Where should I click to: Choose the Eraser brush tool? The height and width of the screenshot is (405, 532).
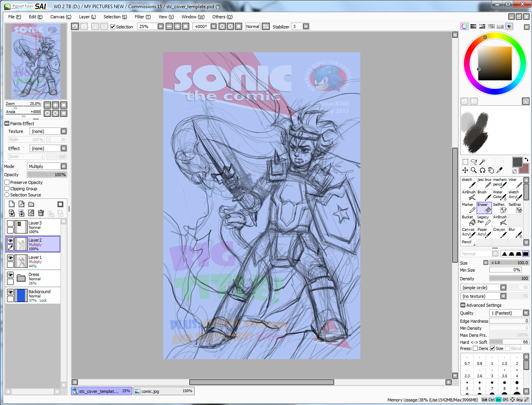pyautogui.click(x=484, y=208)
